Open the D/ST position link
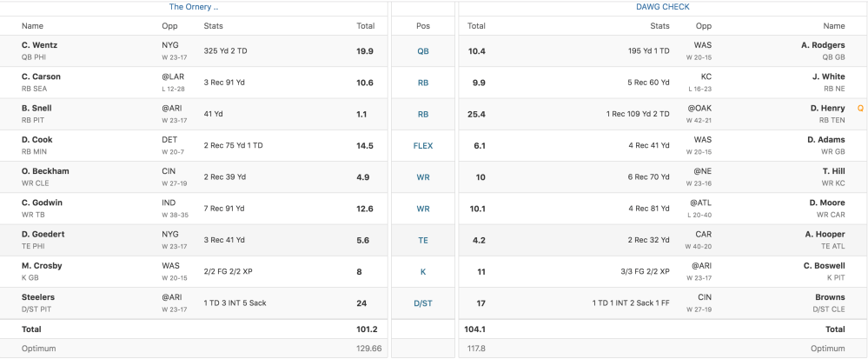Viewport: 868px width, 359px height. (x=423, y=303)
